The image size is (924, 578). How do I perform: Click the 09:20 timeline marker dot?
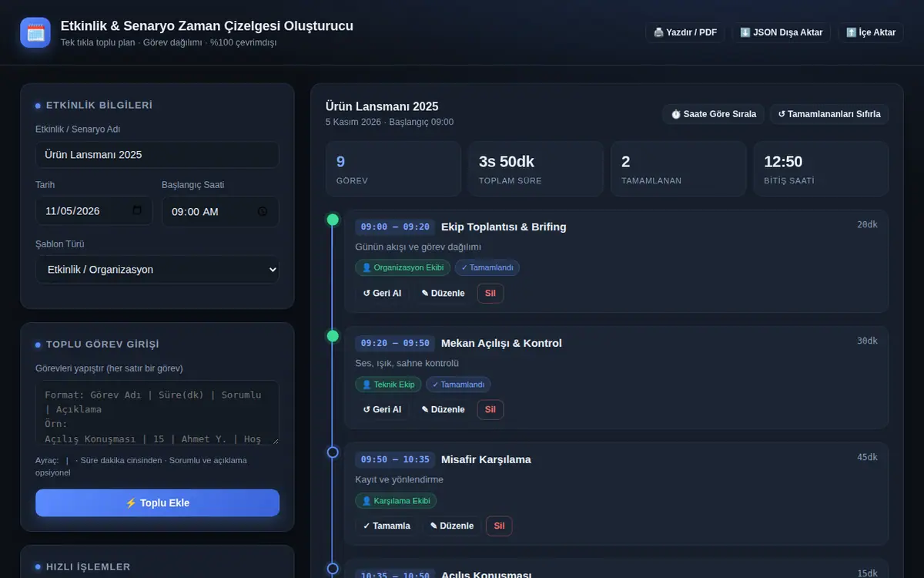333,336
